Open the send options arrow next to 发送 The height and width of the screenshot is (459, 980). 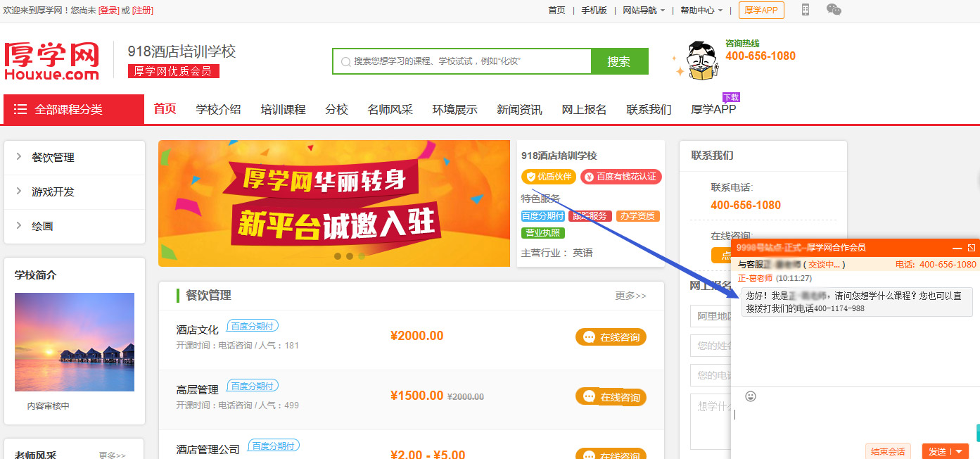click(959, 451)
